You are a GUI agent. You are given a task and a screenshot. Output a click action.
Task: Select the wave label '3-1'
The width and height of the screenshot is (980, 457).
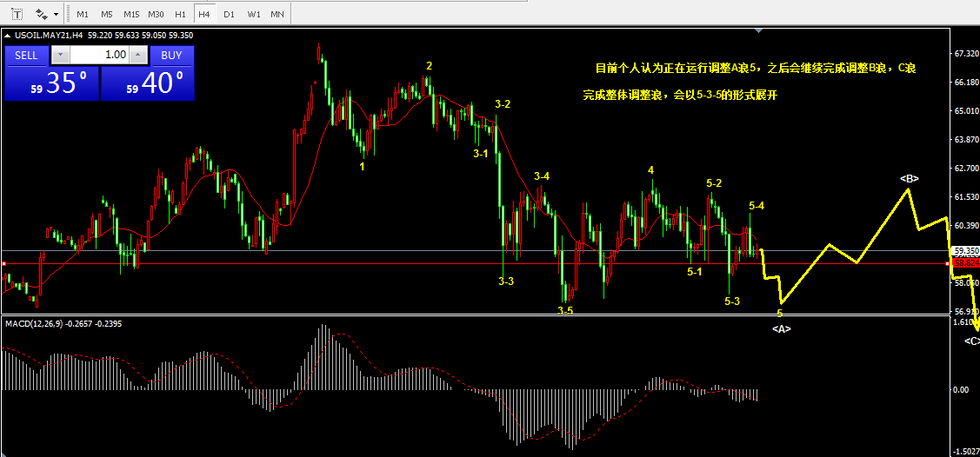coord(481,153)
